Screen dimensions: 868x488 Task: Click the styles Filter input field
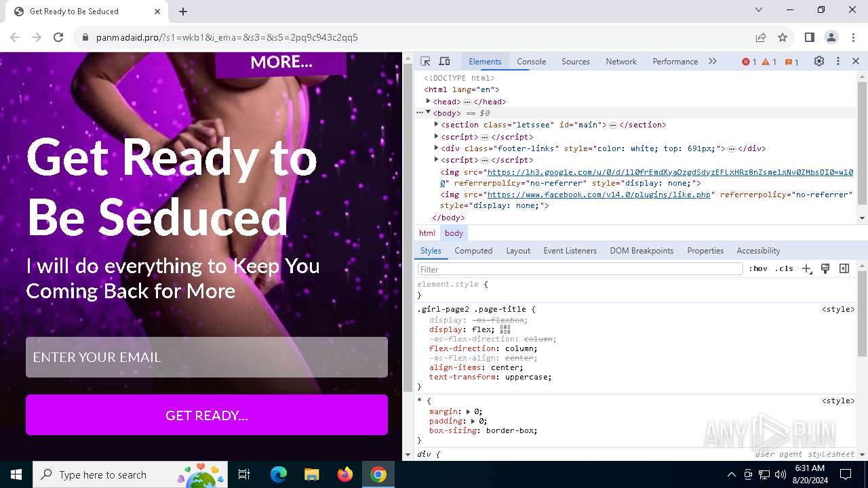click(x=580, y=269)
